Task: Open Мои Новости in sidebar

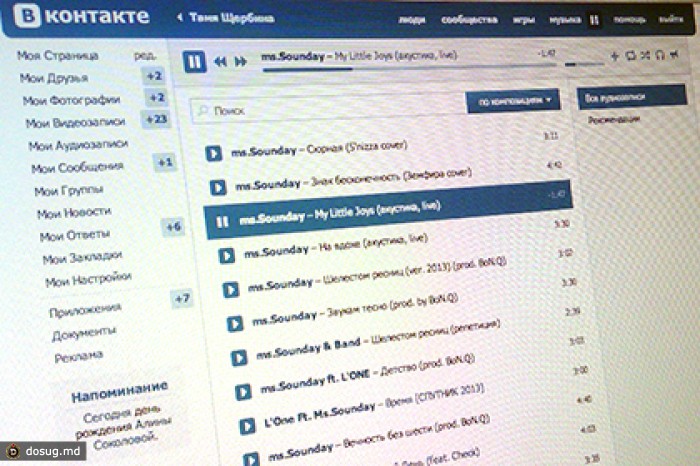Action: point(74,213)
